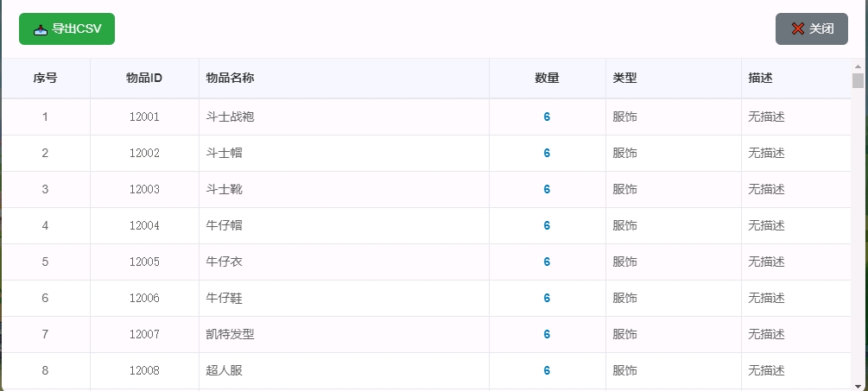Click the 关闭 button label
Image resolution: width=868 pixels, height=391 pixels.
point(821,28)
